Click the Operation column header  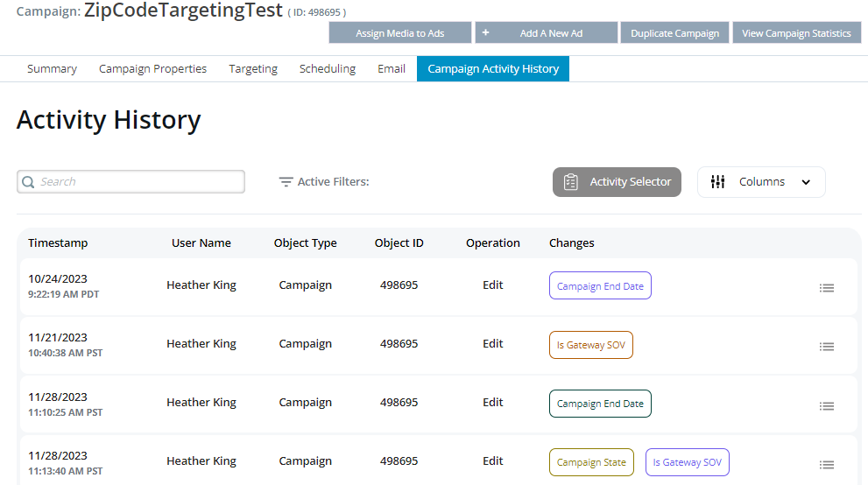point(493,242)
